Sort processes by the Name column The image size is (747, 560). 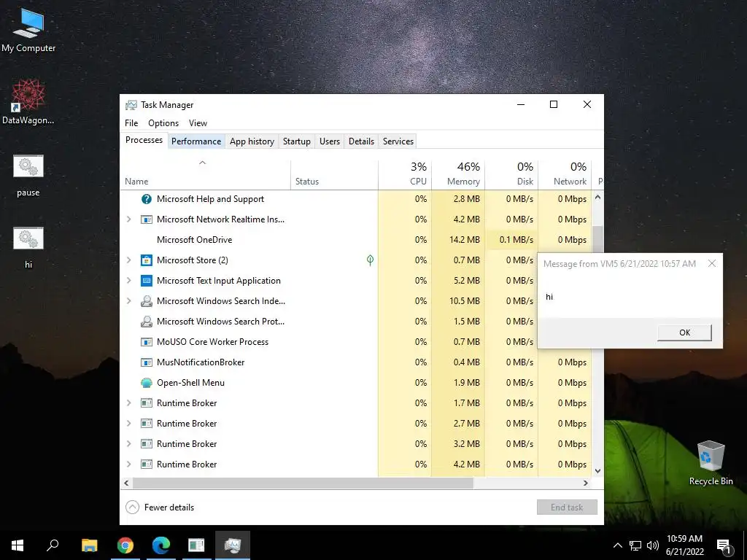pos(205,174)
